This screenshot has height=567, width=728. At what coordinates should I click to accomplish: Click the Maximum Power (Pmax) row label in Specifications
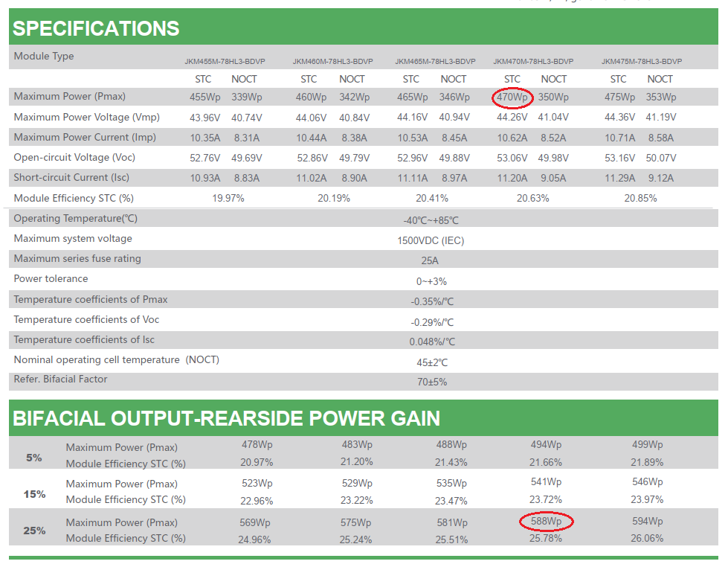click(x=70, y=96)
